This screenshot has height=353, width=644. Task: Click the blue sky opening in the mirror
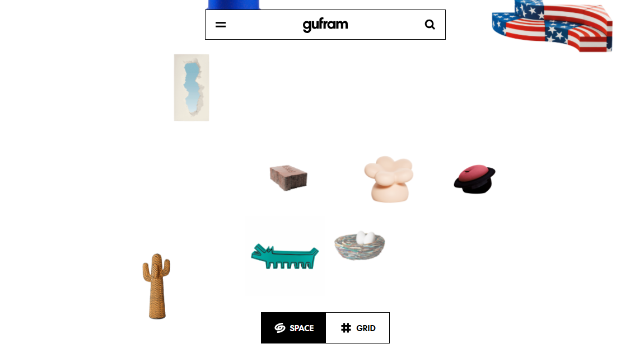click(192, 87)
